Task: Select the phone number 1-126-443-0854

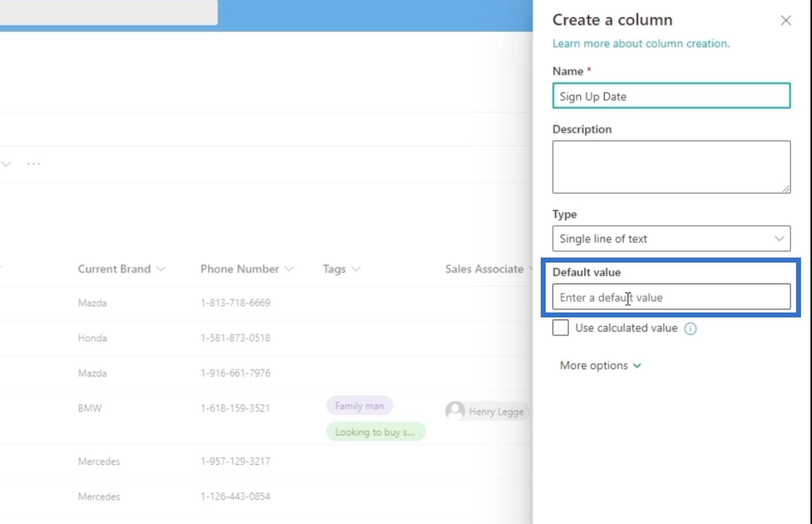Action: [x=235, y=497]
